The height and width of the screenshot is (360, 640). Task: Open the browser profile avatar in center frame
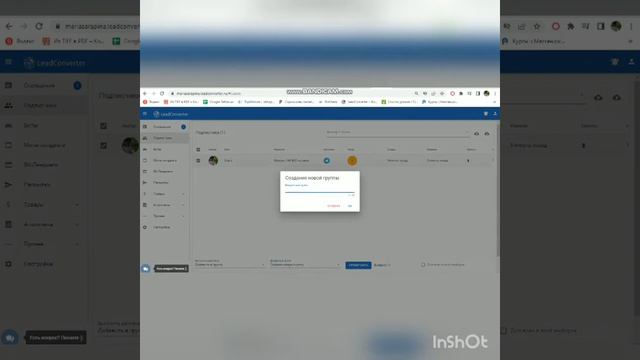point(487,93)
